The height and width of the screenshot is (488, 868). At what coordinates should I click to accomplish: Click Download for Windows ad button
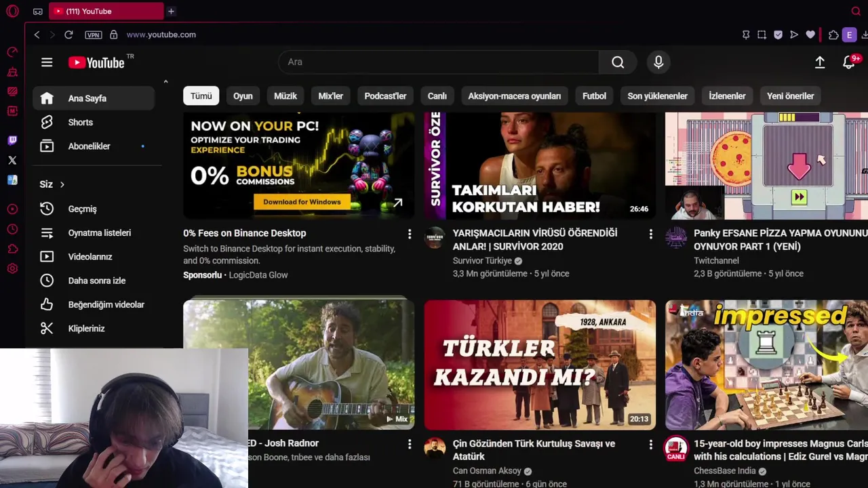click(302, 202)
